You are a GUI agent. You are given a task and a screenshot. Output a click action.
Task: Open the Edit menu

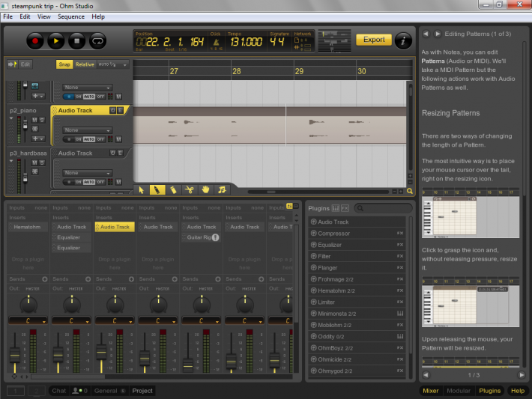[x=25, y=16]
